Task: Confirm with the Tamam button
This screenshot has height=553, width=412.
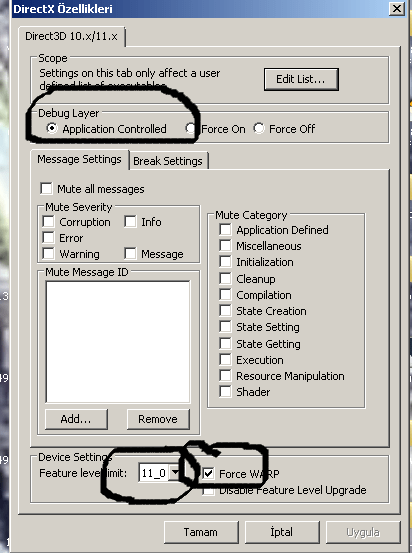Action: pyautogui.click(x=201, y=532)
